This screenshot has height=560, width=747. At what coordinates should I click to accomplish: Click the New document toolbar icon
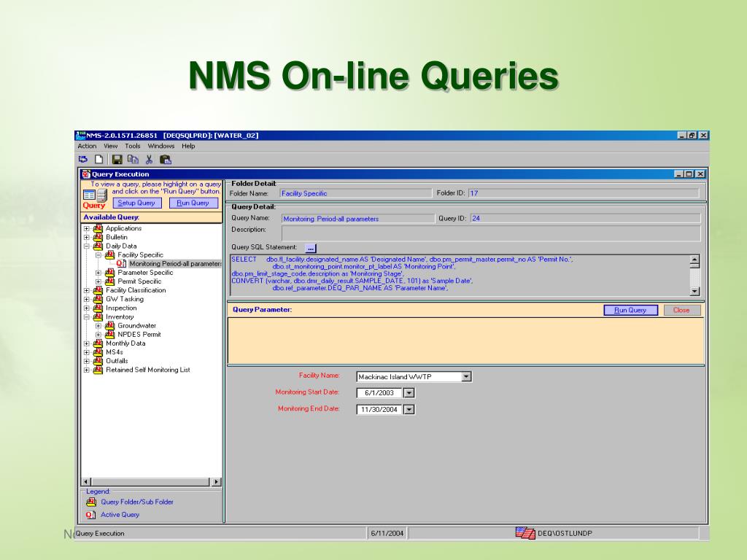pyautogui.click(x=99, y=160)
